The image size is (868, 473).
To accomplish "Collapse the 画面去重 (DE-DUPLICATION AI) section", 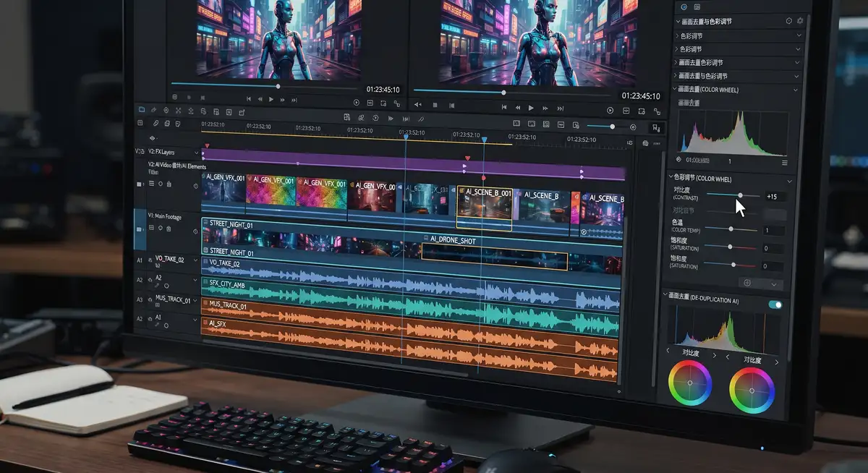I will [x=666, y=295].
